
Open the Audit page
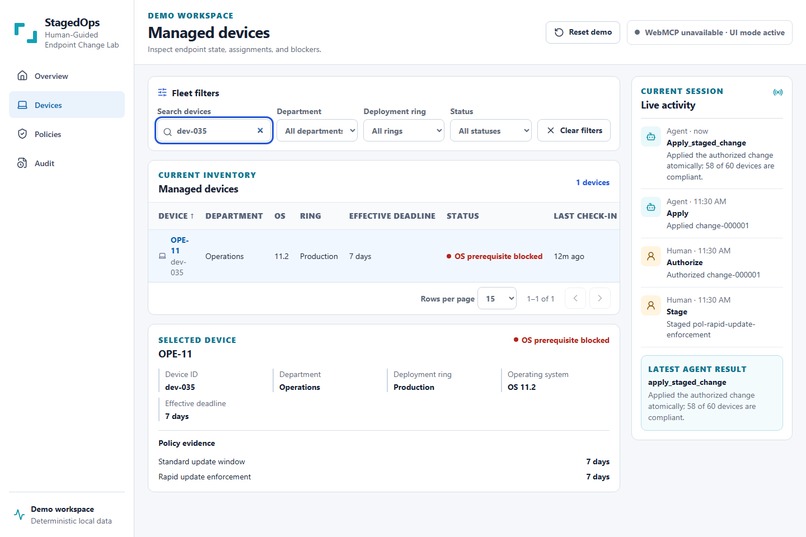coord(67,163)
